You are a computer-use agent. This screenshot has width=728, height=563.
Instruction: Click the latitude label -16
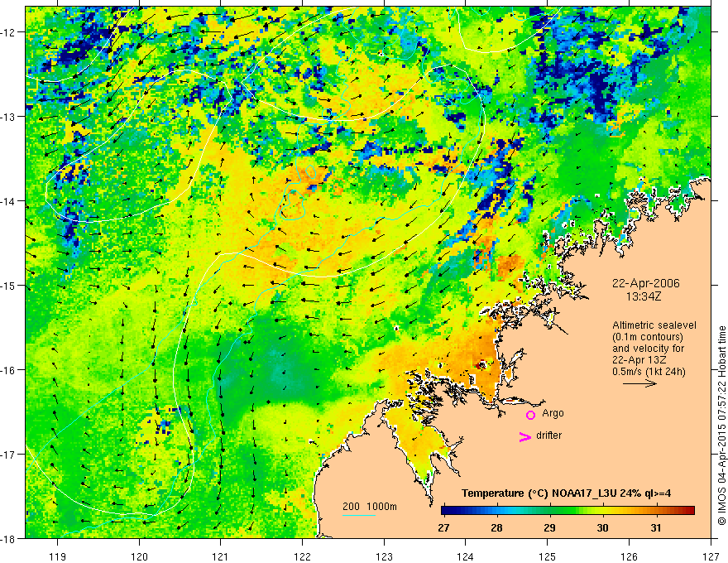pyautogui.click(x=8, y=370)
